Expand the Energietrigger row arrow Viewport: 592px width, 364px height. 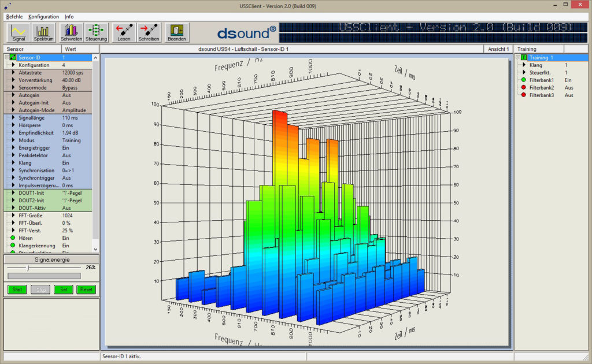pos(13,148)
